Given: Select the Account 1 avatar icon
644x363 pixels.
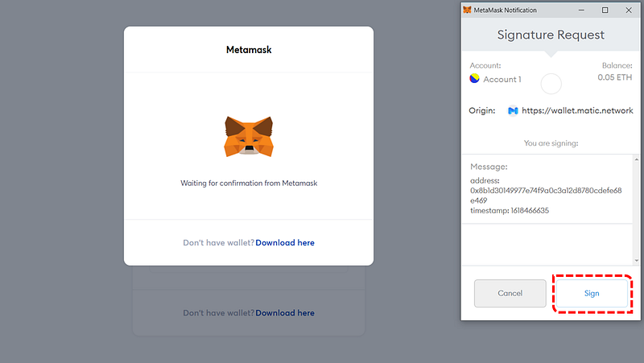Looking at the screenshot, I should 474,79.
